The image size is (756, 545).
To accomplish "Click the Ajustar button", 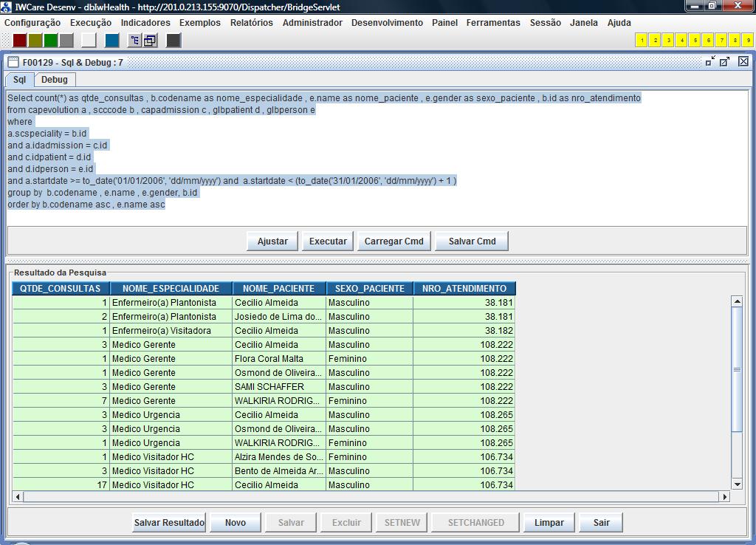I will (272, 241).
